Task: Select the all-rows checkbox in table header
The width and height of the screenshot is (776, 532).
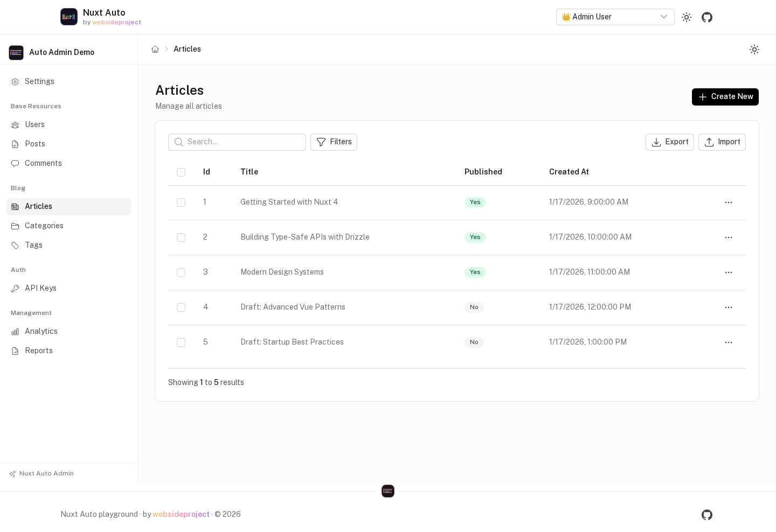Action: 181,172
